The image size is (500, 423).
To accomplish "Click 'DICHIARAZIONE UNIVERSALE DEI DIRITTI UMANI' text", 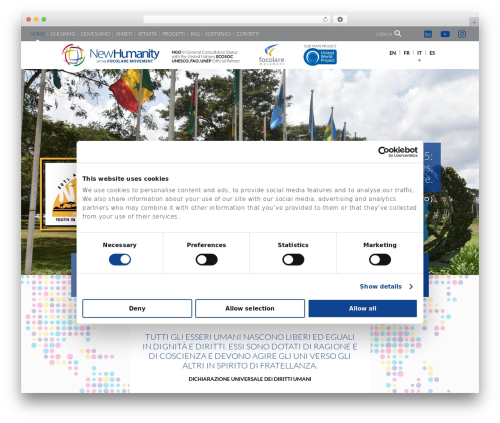I will click(x=250, y=379).
